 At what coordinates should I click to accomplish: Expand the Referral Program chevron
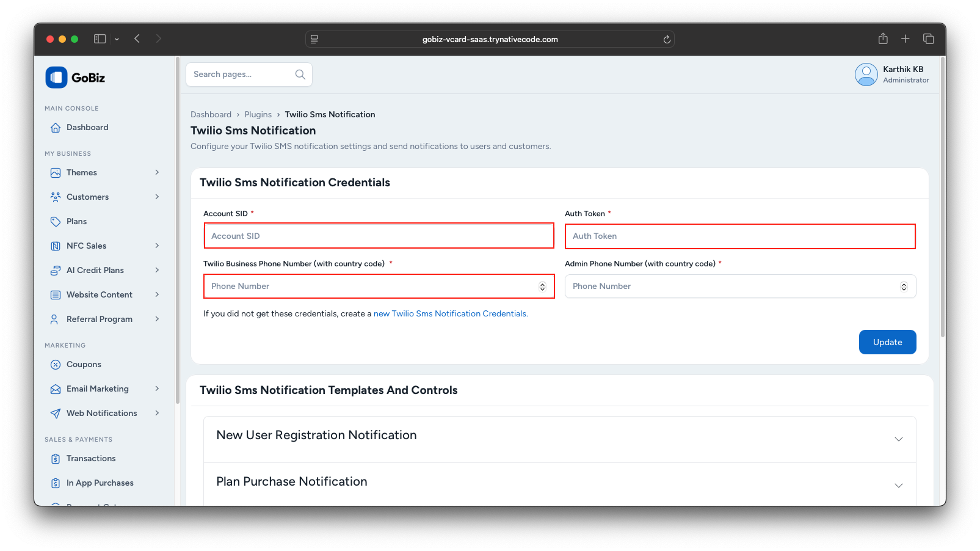coord(157,319)
